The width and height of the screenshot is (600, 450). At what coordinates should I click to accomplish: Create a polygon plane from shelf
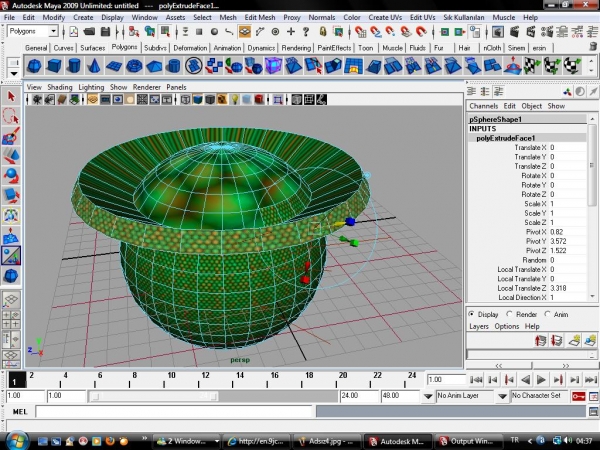(x=114, y=66)
